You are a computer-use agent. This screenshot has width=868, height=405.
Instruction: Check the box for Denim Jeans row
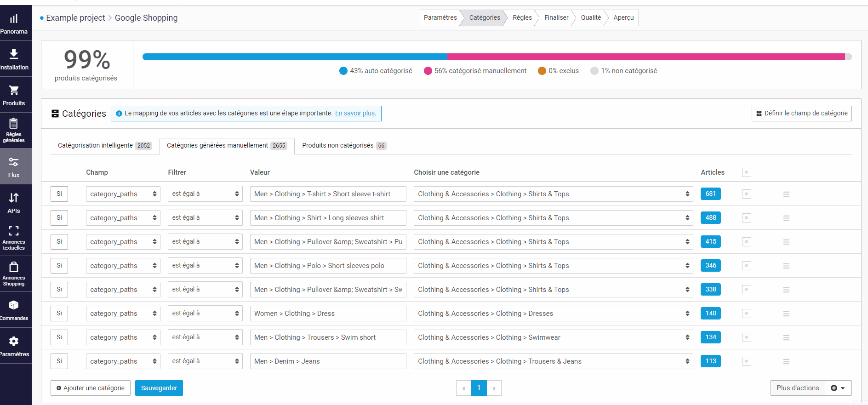pyautogui.click(x=747, y=361)
